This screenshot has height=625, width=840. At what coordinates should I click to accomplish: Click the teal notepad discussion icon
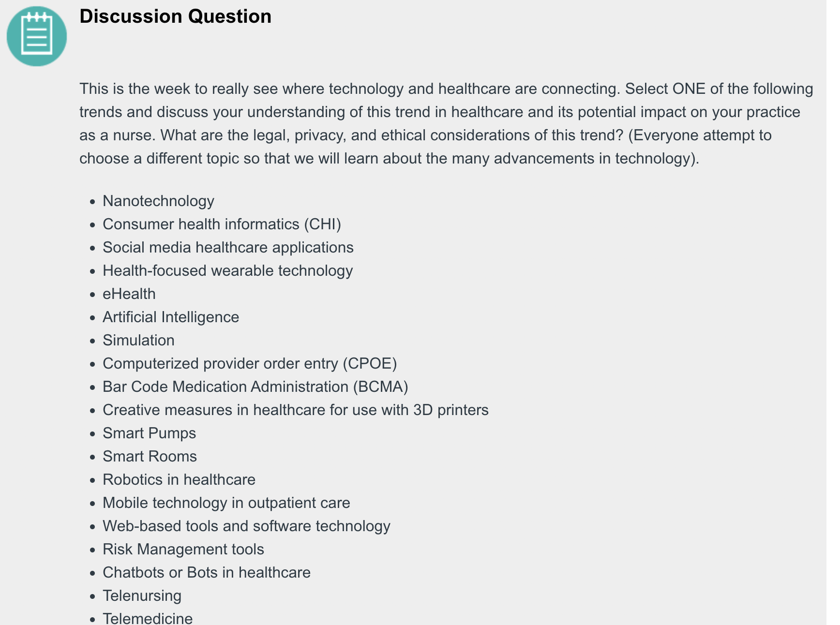pos(37,36)
